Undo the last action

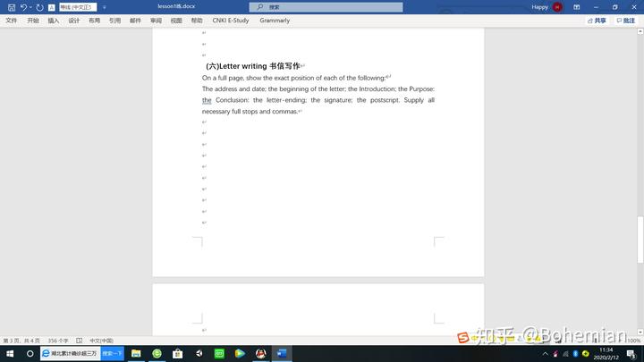[x=23, y=7]
